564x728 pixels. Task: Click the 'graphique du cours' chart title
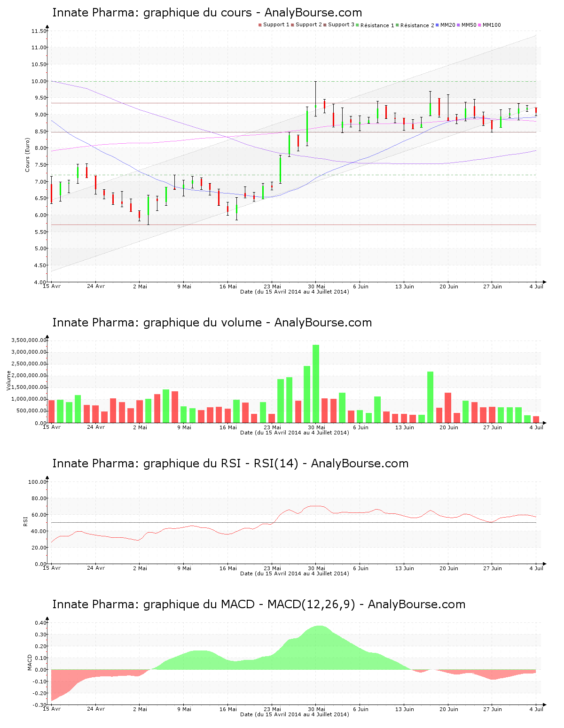pos(207,13)
